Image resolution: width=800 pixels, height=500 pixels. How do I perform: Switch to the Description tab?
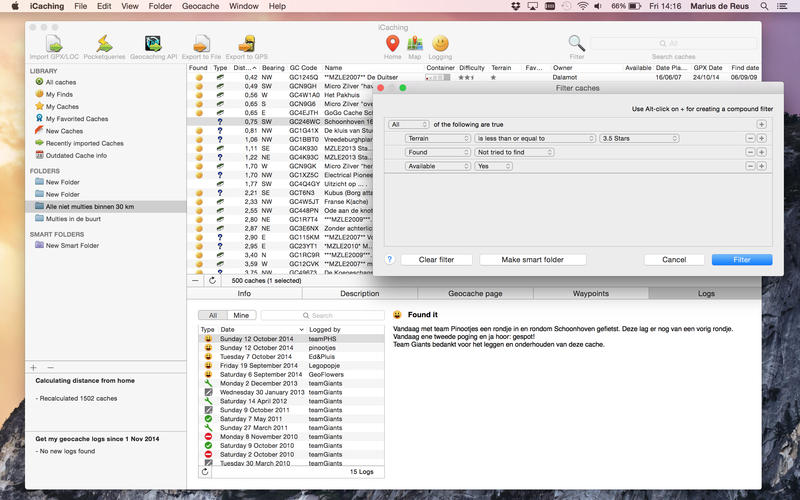pyautogui.click(x=360, y=293)
